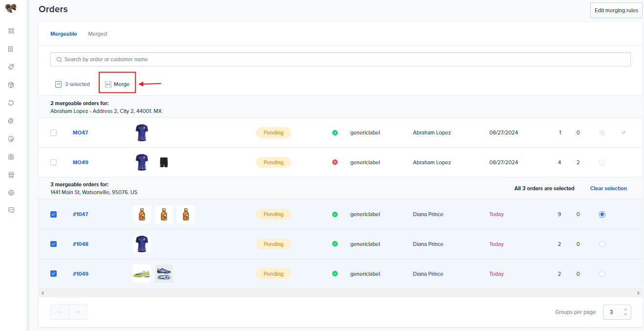Click the storefront icon in sidebar

11,175
